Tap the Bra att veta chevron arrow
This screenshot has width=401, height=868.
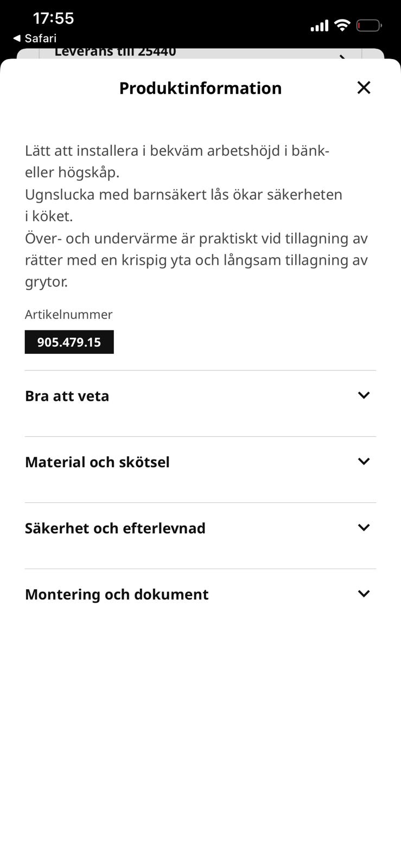point(364,395)
